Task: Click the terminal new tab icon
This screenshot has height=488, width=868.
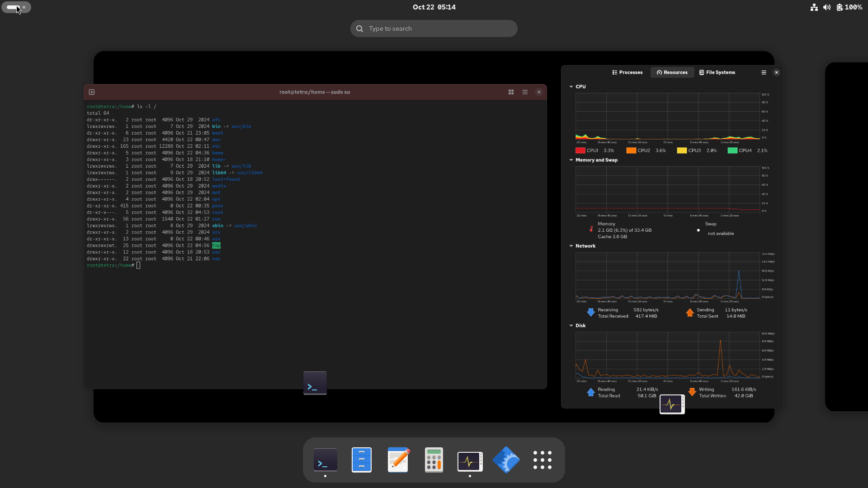Action: pyautogui.click(x=92, y=92)
